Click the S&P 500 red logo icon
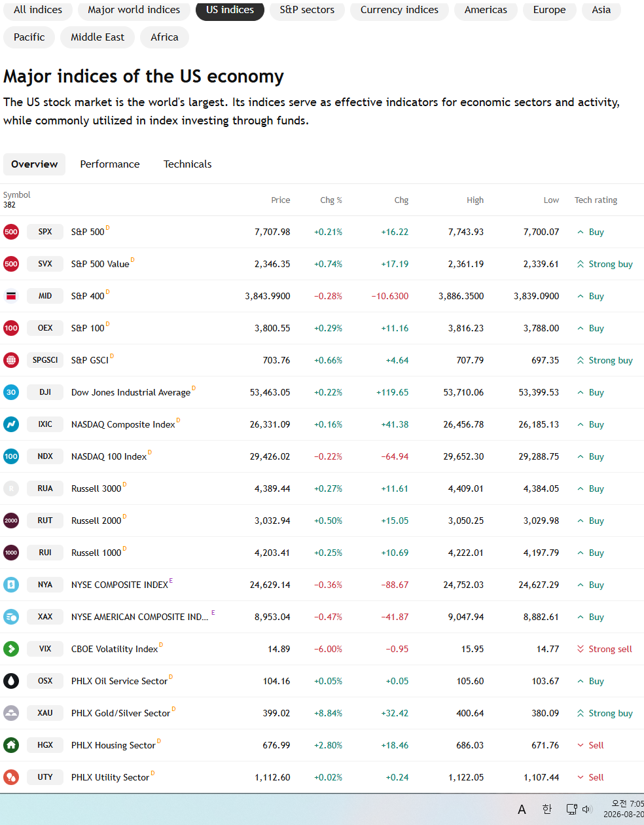The height and width of the screenshot is (825, 644). pos(11,232)
